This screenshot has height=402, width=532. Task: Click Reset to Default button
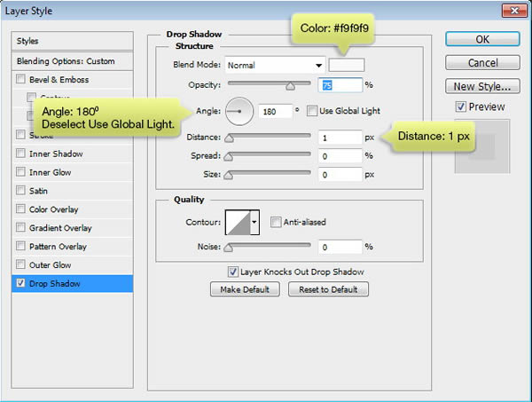[x=328, y=289]
